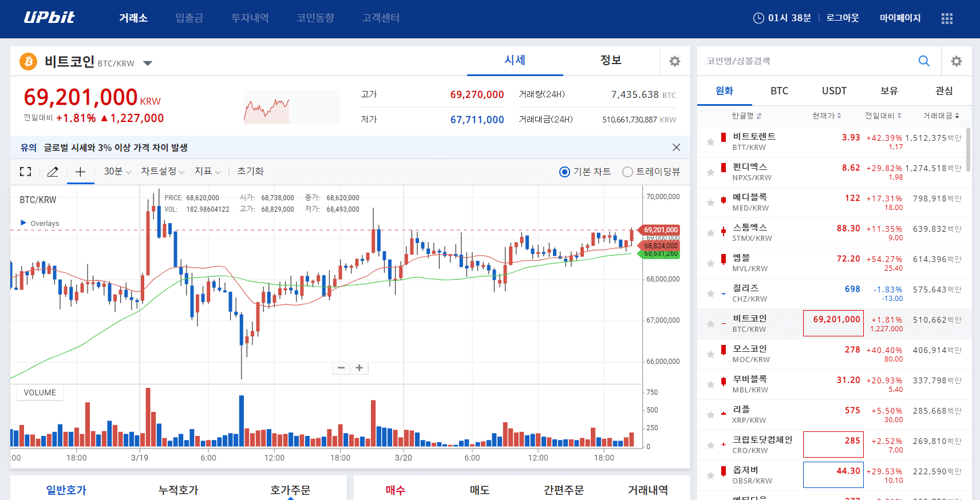Open the BTC/KRW coin selector dropdown arrow
The width and height of the screenshot is (980, 500).
[148, 64]
